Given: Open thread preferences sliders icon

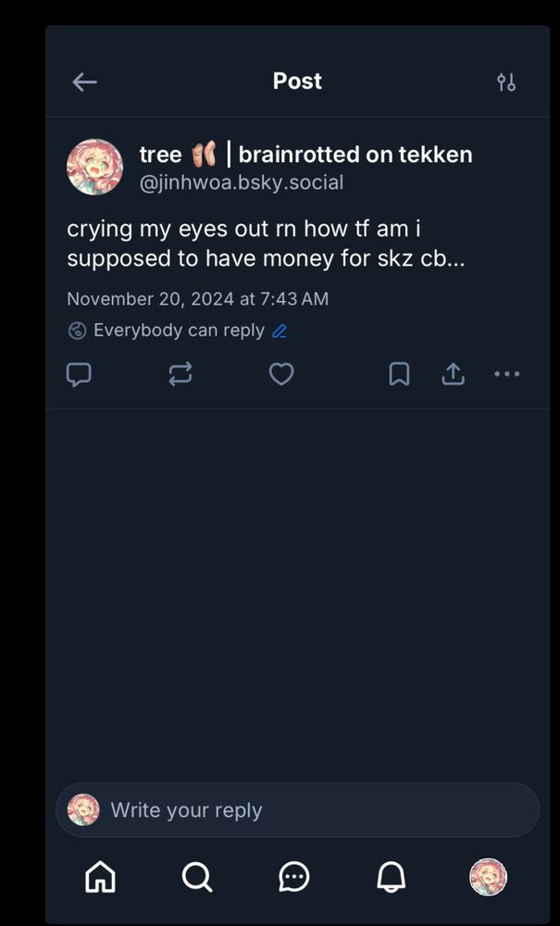Looking at the screenshot, I should [x=505, y=81].
